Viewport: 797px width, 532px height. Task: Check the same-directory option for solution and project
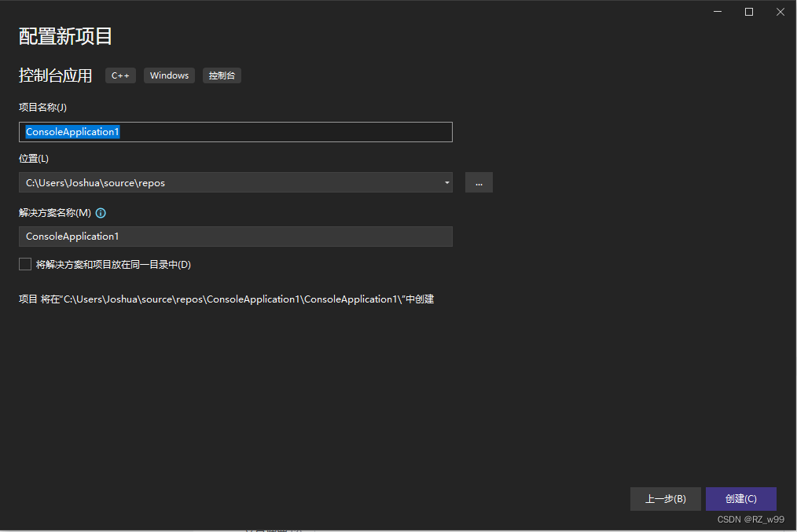(x=24, y=264)
